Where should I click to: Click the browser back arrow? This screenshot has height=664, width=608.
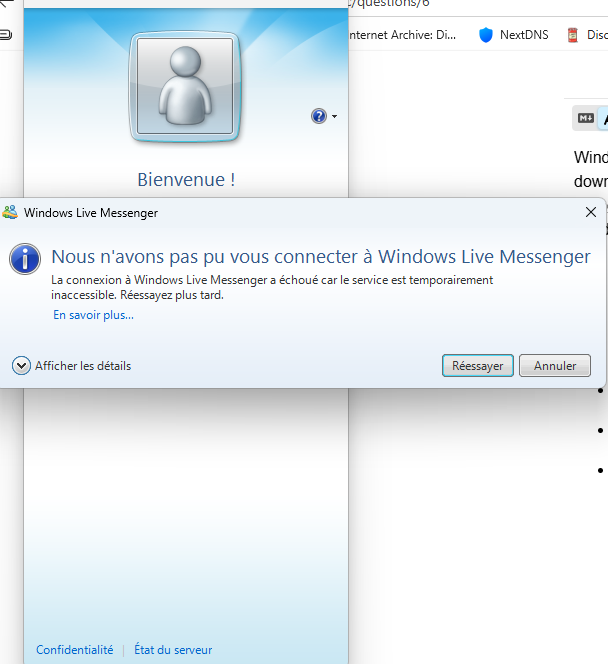(x=5, y=5)
